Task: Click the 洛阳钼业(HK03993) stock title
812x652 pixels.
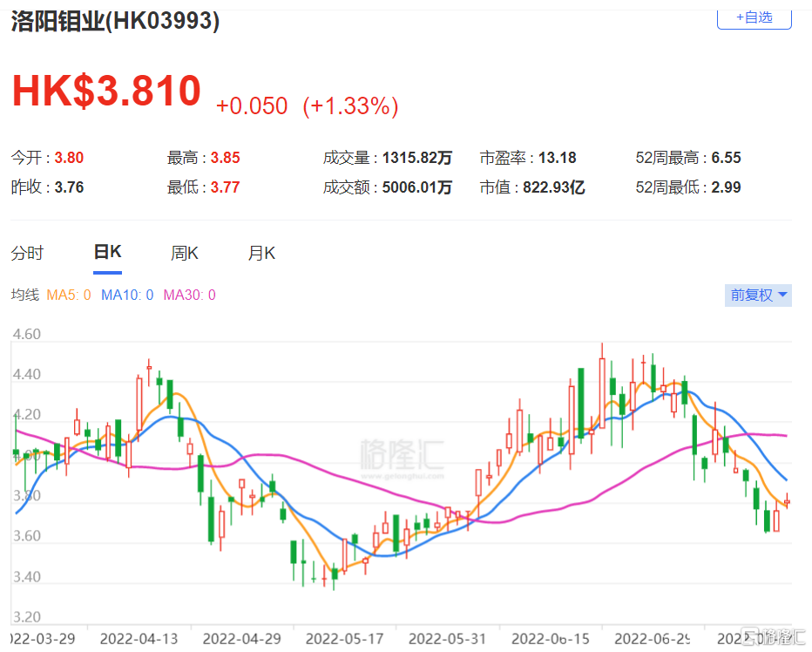Action: point(115,21)
